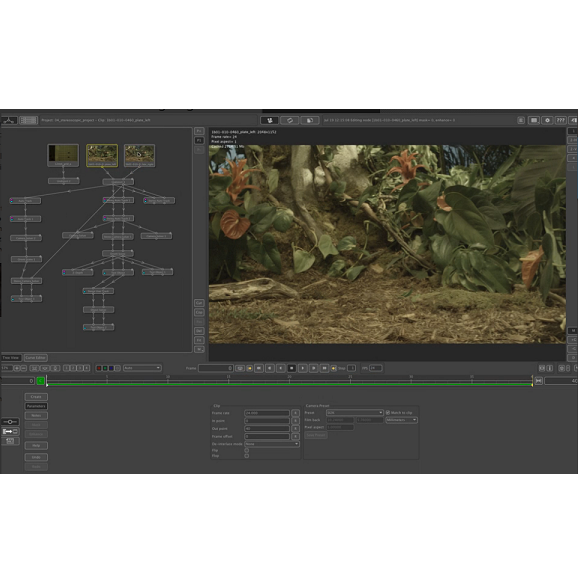Click the Fit button beside node tree
579x579 pixels.
tap(199, 340)
